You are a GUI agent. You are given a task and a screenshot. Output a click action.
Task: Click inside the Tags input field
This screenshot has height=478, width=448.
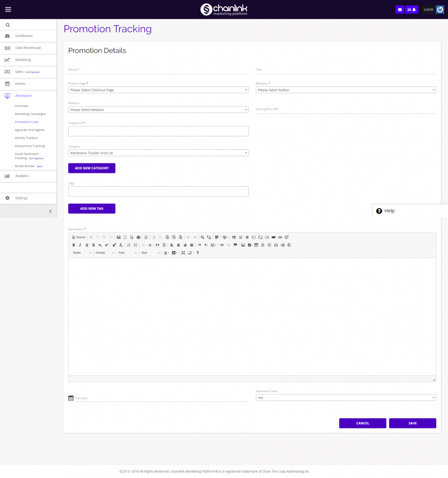tap(158, 191)
